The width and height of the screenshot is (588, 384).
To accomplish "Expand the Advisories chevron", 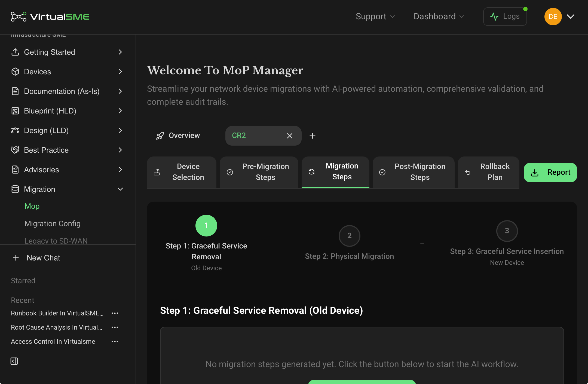I will point(120,170).
